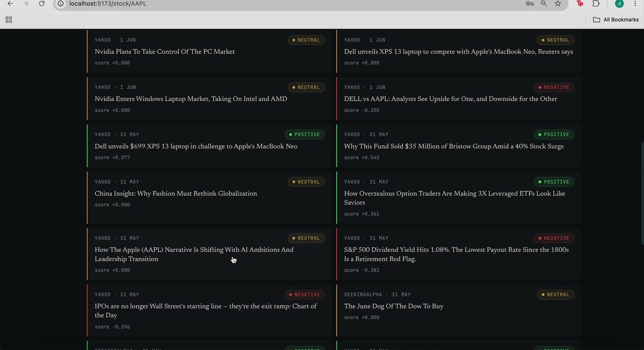The width and height of the screenshot is (644, 350).
Task: Click NEUTRAL badge on China Insight card
Action: click(306, 182)
